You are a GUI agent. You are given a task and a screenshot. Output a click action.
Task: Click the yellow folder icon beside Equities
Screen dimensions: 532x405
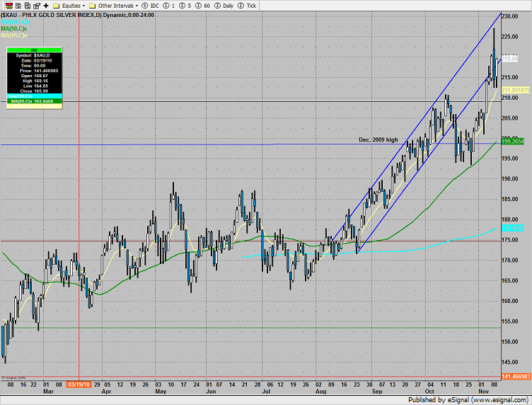pos(57,6)
